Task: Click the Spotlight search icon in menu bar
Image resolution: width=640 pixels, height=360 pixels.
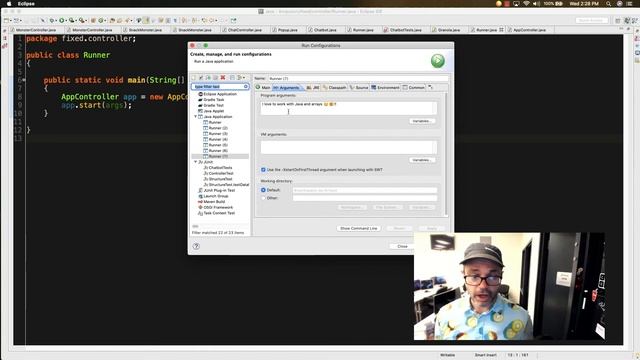Action: click(609, 4)
